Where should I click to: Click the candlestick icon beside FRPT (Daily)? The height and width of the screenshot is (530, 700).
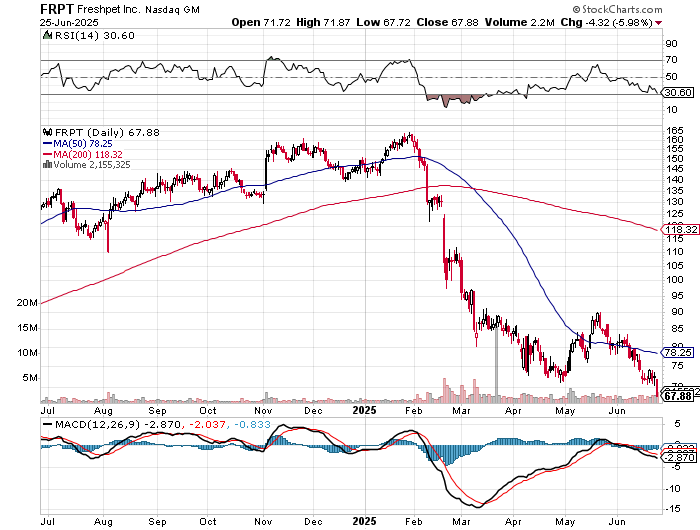47,132
